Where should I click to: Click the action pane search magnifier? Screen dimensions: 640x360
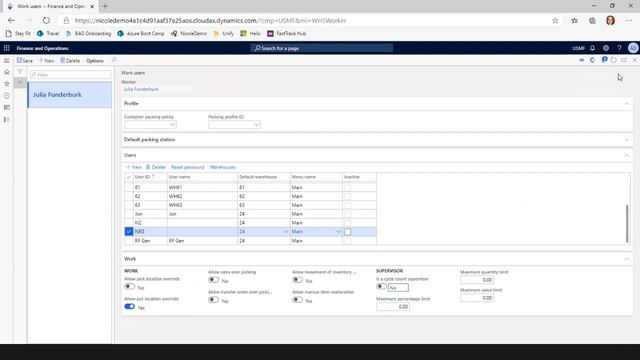click(113, 60)
